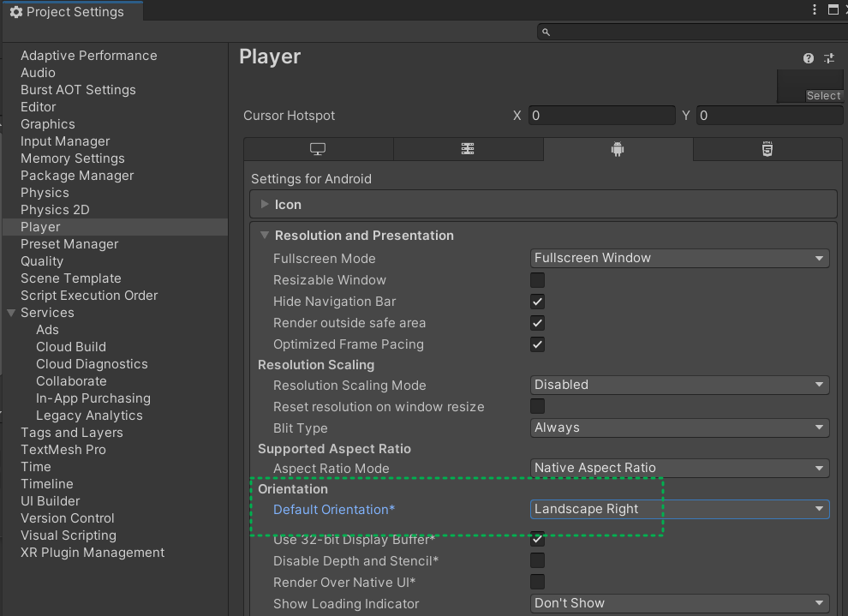Open Cloud Build settings

point(71,347)
